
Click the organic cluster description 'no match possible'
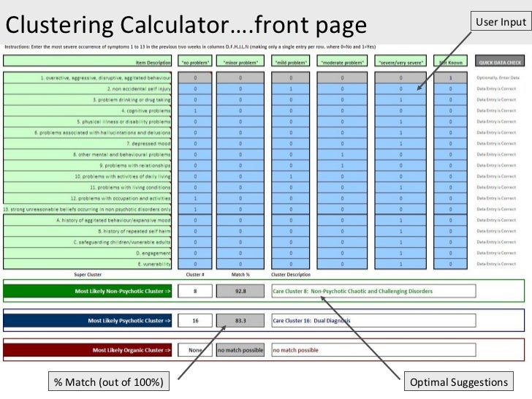[373, 350]
